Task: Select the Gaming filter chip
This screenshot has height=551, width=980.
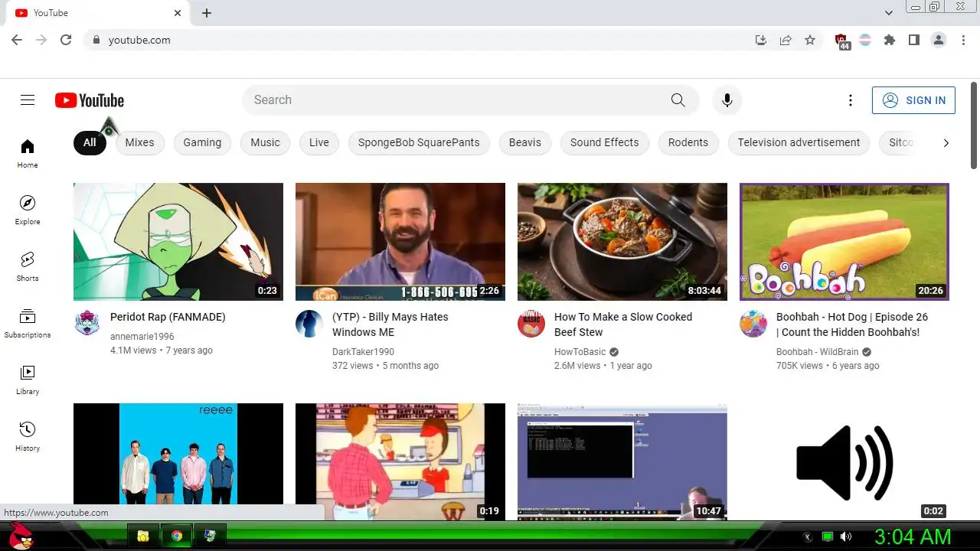Action: [202, 142]
